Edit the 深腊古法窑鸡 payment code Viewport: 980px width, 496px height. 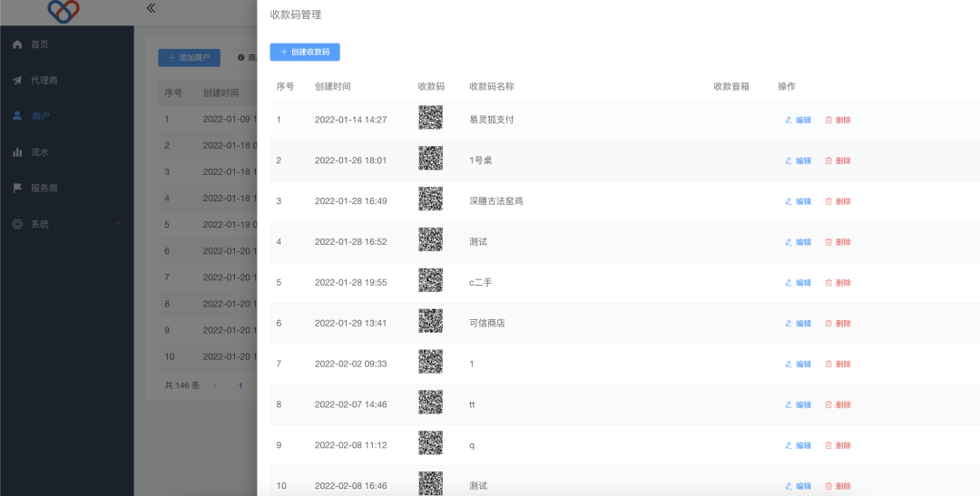799,201
